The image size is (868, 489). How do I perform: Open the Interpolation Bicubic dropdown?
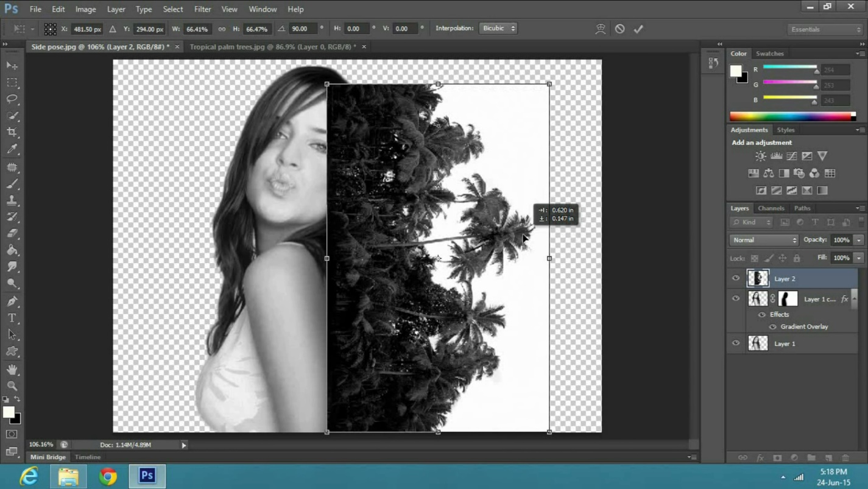(498, 29)
